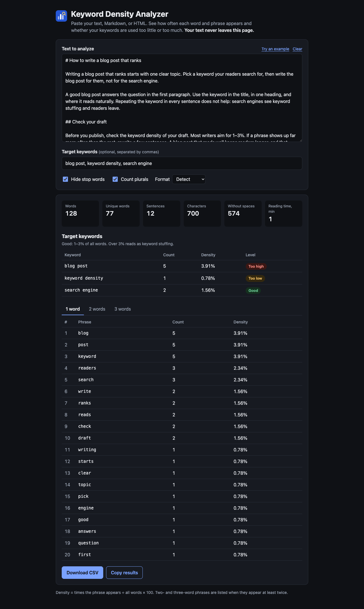Click the Too high level badge
Screen dimensions: 364x609
(256, 267)
